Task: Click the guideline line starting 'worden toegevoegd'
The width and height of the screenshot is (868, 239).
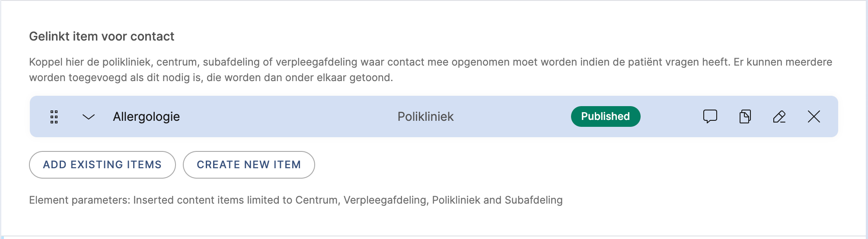Action: (x=211, y=78)
